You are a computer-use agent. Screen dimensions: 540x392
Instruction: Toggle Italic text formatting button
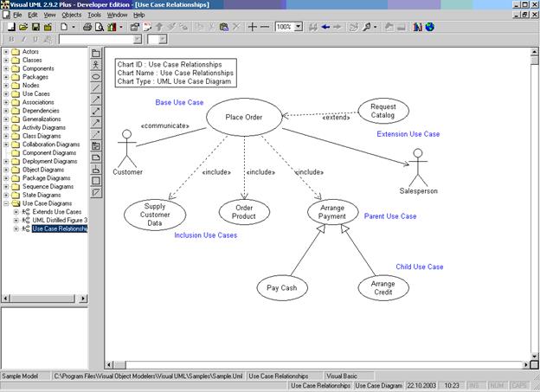pos(22,40)
